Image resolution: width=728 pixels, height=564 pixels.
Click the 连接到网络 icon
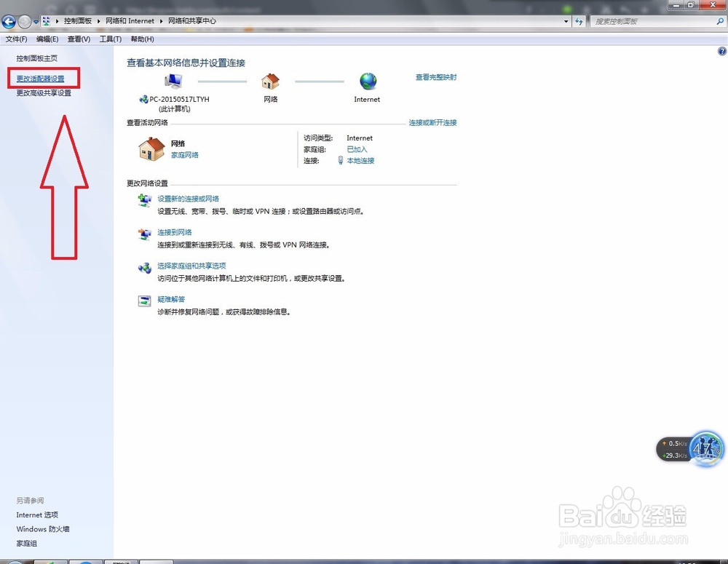point(144,234)
